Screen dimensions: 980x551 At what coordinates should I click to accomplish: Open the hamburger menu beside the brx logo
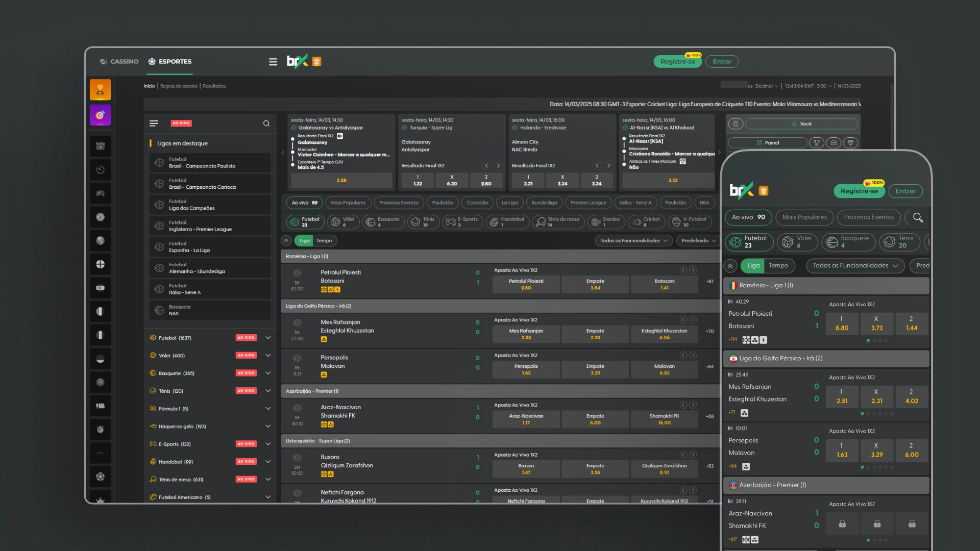click(273, 62)
